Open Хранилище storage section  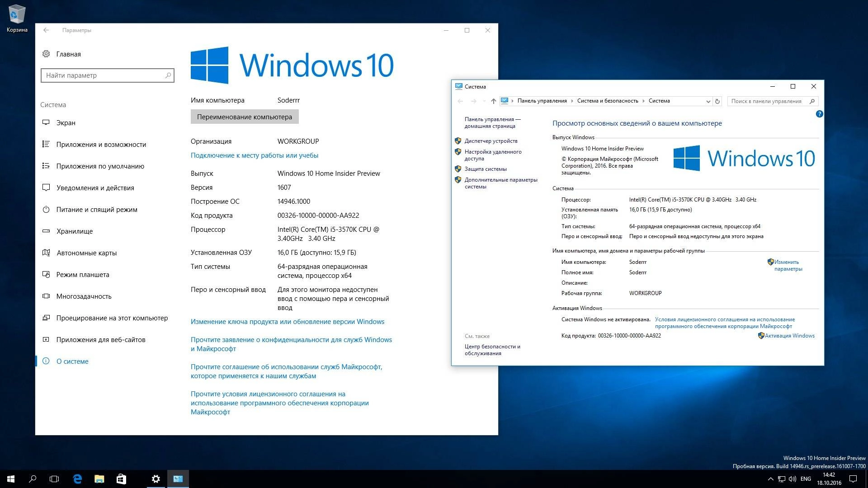(67, 231)
